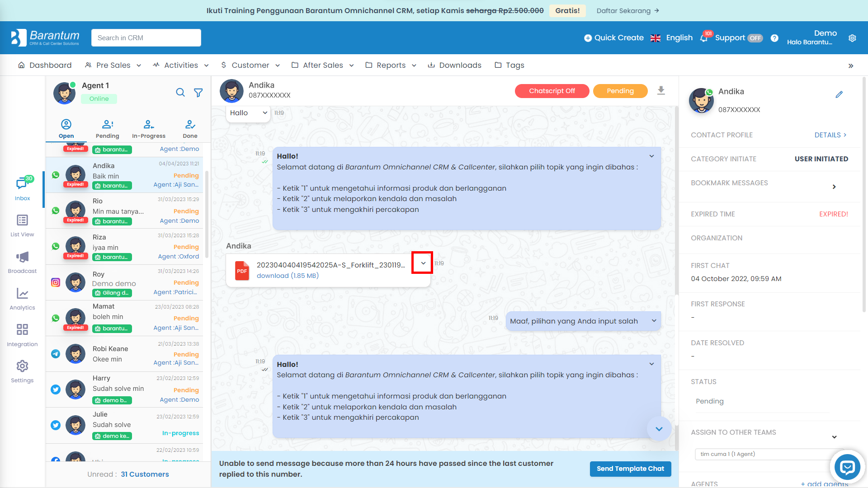
Task: Click the filter funnel icon
Action: [198, 93]
